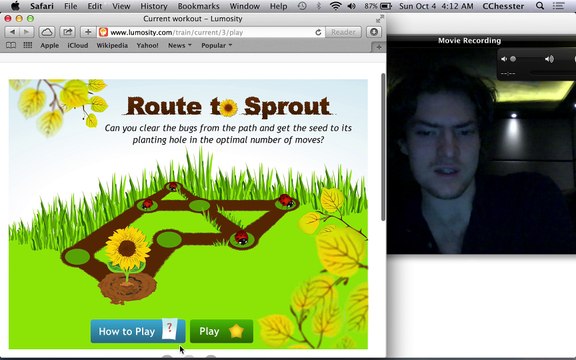
Task: Click the green Play button
Action: point(222,331)
